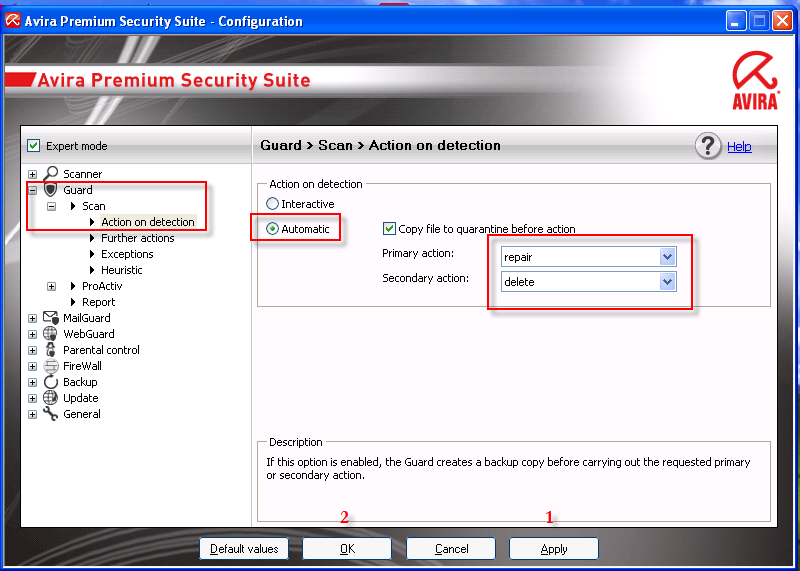Expand the General tree node
This screenshot has height=571, width=800.
(33, 414)
